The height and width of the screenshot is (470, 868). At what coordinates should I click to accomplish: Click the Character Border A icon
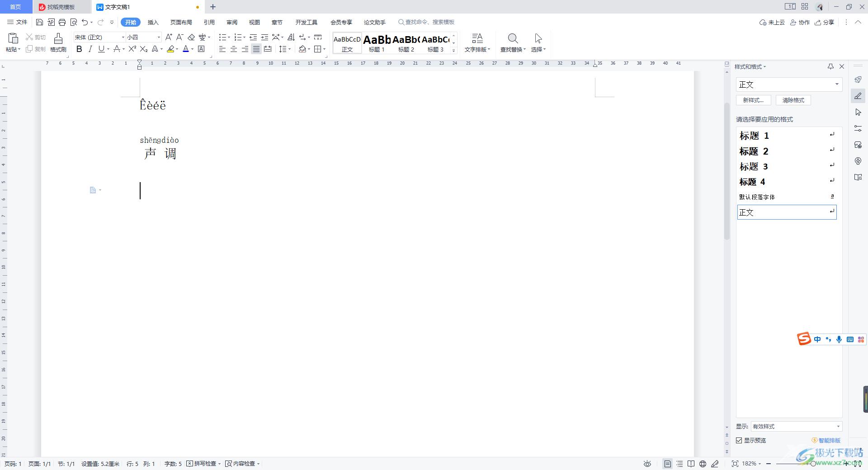(x=201, y=49)
